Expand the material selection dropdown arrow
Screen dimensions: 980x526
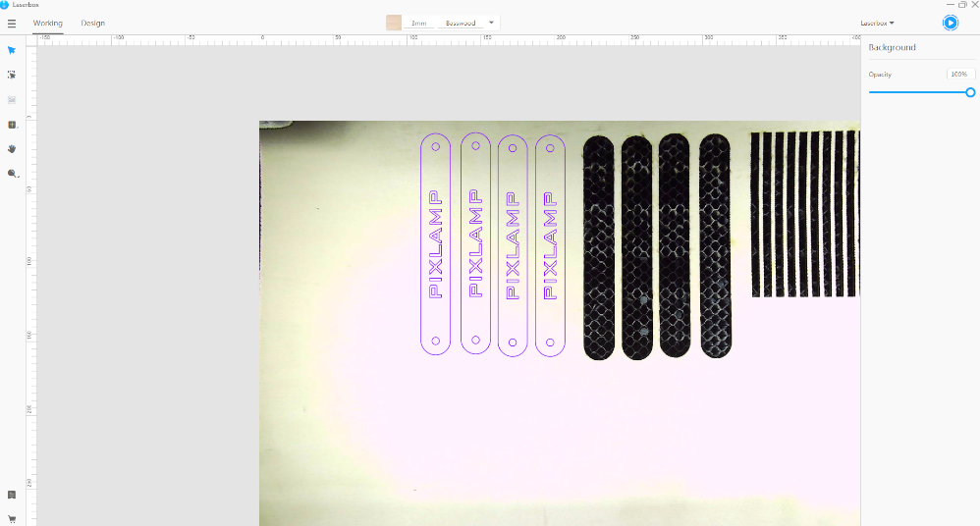pyautogui.click(x=491, y=23)
